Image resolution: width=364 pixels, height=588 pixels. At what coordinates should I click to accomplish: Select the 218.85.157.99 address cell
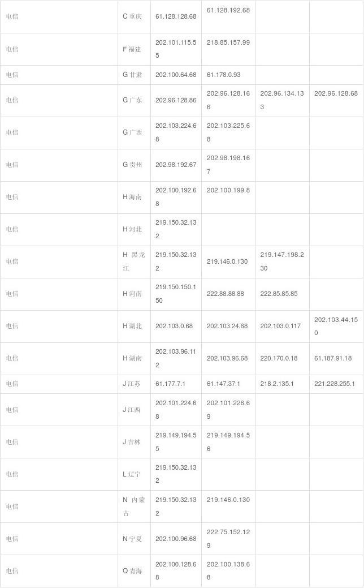tap(228, 42)
